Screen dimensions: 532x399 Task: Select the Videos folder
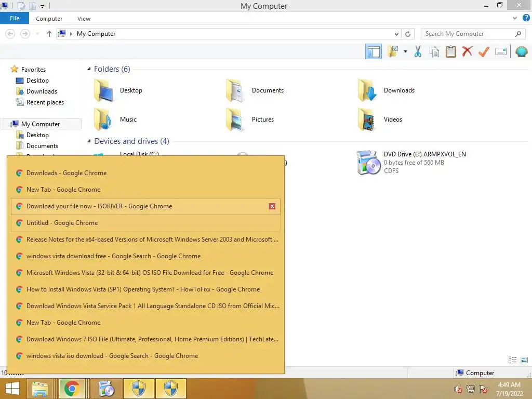point(380,119)
